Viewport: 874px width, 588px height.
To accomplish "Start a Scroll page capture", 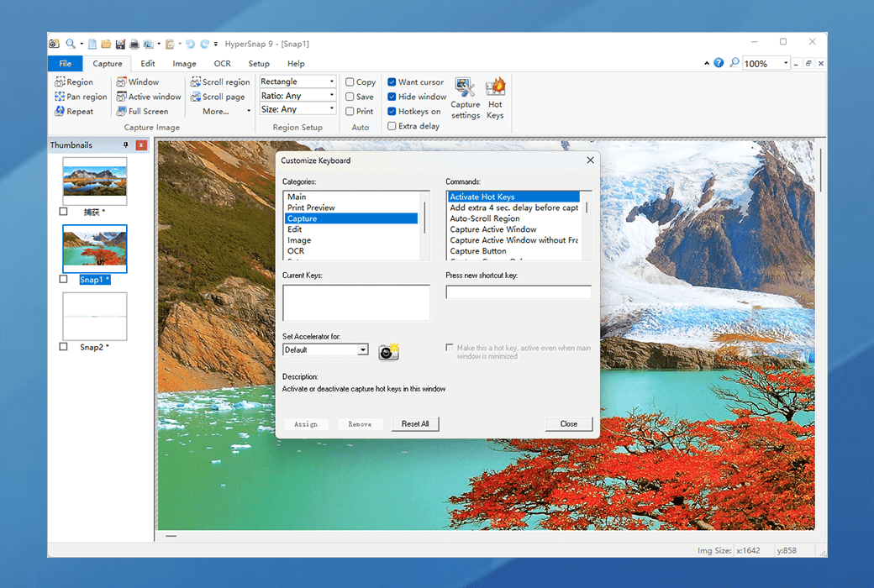I will (218, 97).
